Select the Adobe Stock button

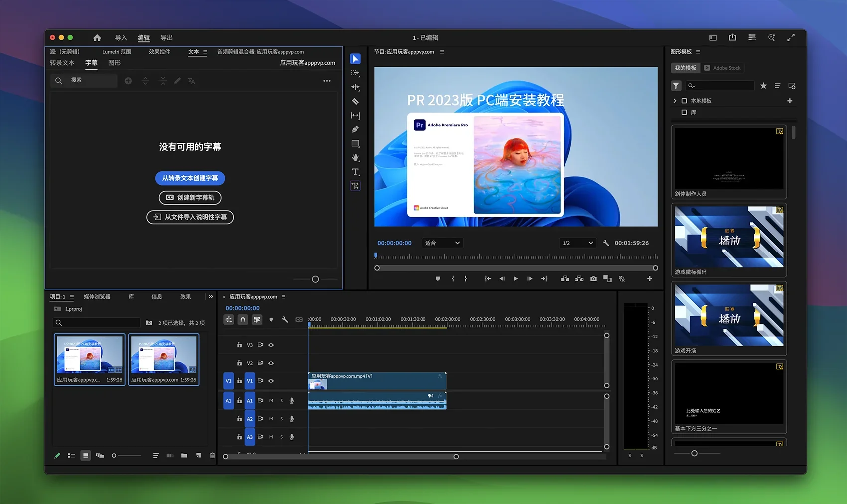click(722, 68)
